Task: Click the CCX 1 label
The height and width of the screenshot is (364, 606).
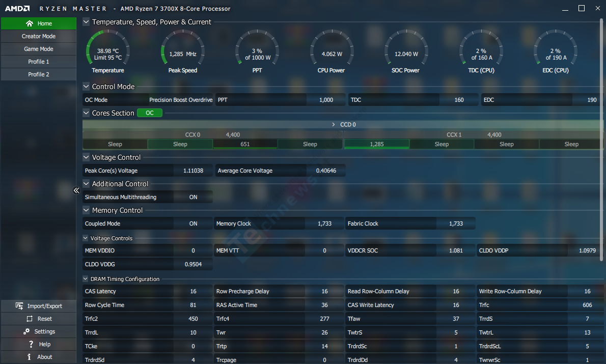Action: point(454,135)
